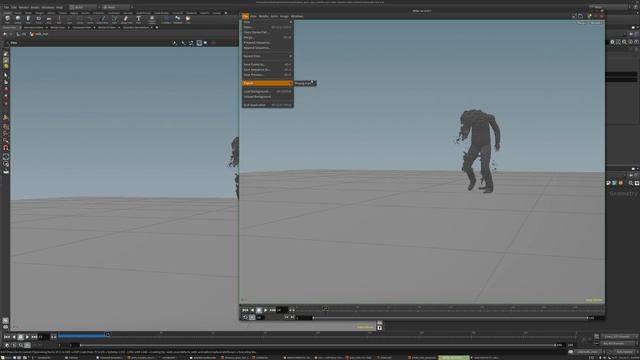Play forward on Houdini's main playbar
Viewport: 640px width, 360px height.
point(27,337)
